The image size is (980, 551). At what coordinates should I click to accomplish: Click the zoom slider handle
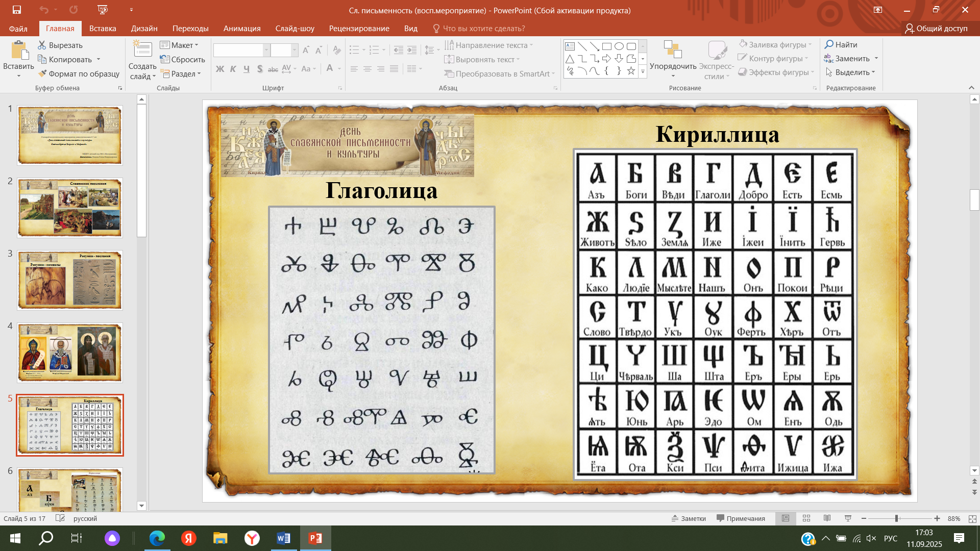coord(896,518)
